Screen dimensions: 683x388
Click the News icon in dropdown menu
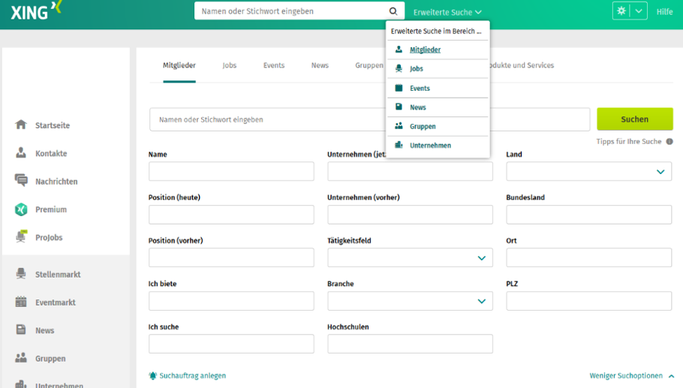tap(399, 106)
